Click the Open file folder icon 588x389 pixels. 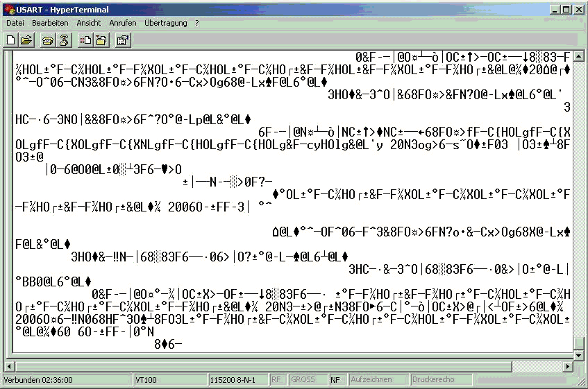pos(26,40)
